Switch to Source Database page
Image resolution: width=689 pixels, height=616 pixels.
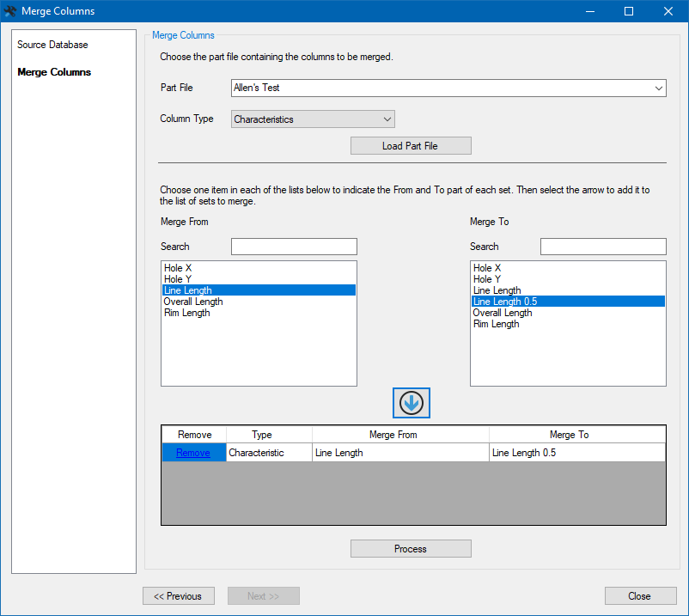(54, 44)
